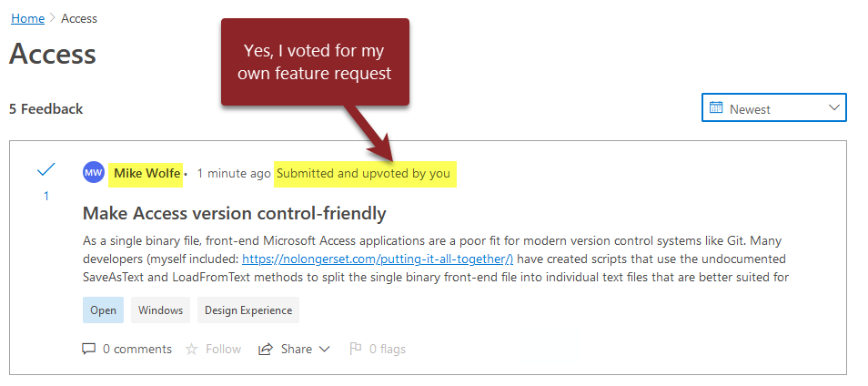Click the comments speech bubble icon
This screenshot has height=386, width=868.
[x=88, y=349]
